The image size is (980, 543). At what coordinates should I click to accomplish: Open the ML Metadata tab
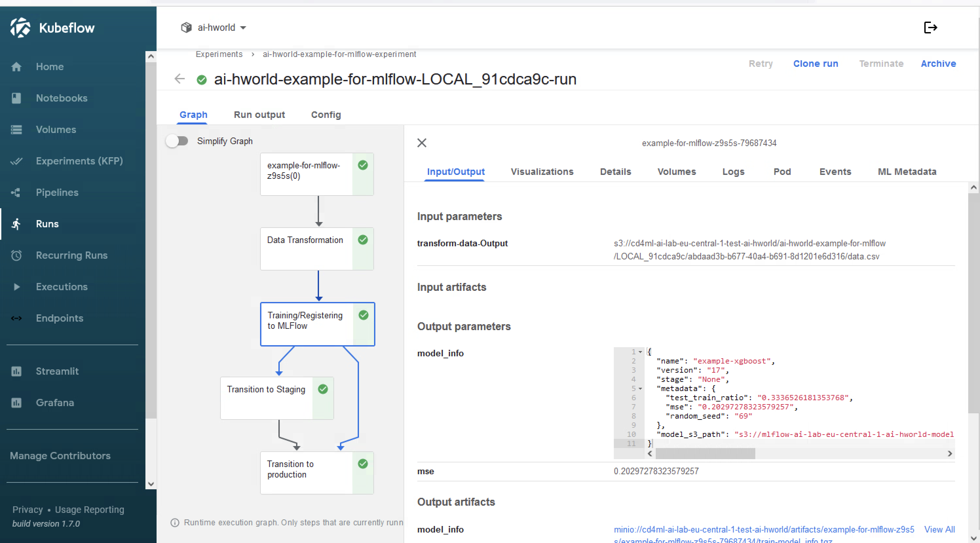coord(907,172)
